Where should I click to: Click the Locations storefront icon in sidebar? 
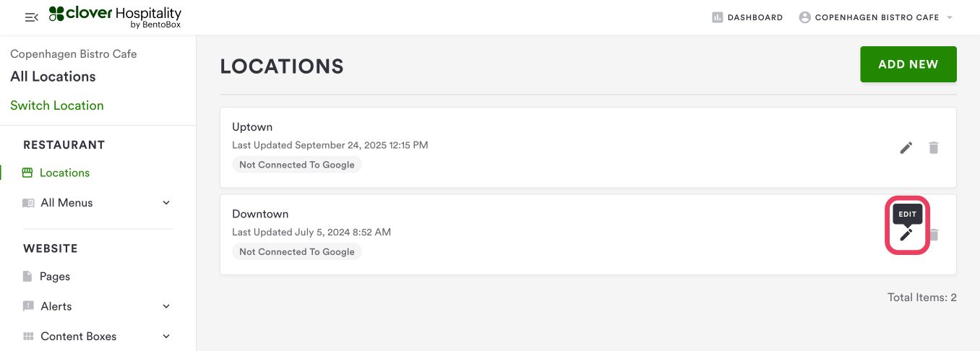tap(28, 173)
